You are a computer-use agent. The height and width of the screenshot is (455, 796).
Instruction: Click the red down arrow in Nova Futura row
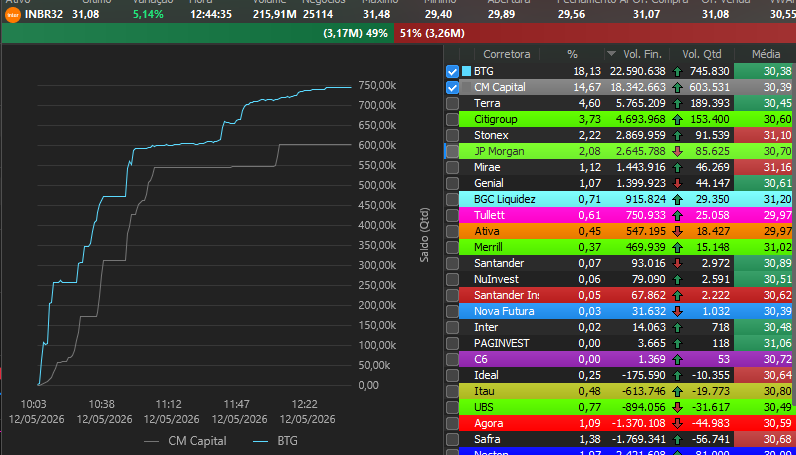(x=677, y=311)
